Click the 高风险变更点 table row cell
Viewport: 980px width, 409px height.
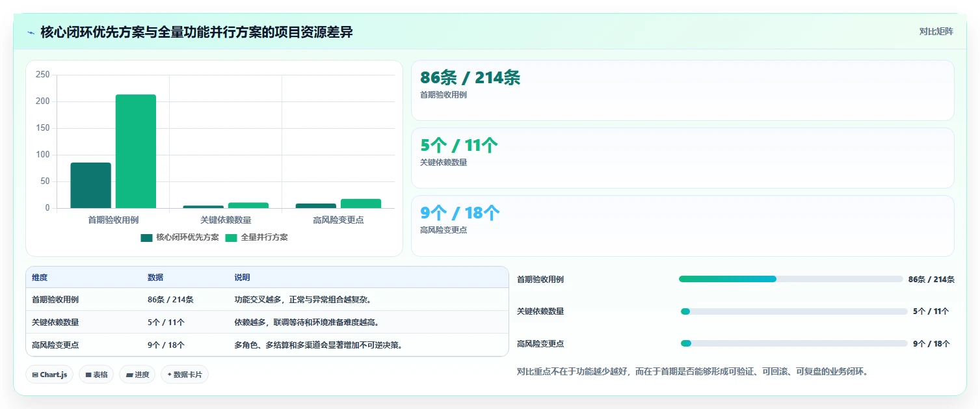pyautogui.click(x=55, y=345)
